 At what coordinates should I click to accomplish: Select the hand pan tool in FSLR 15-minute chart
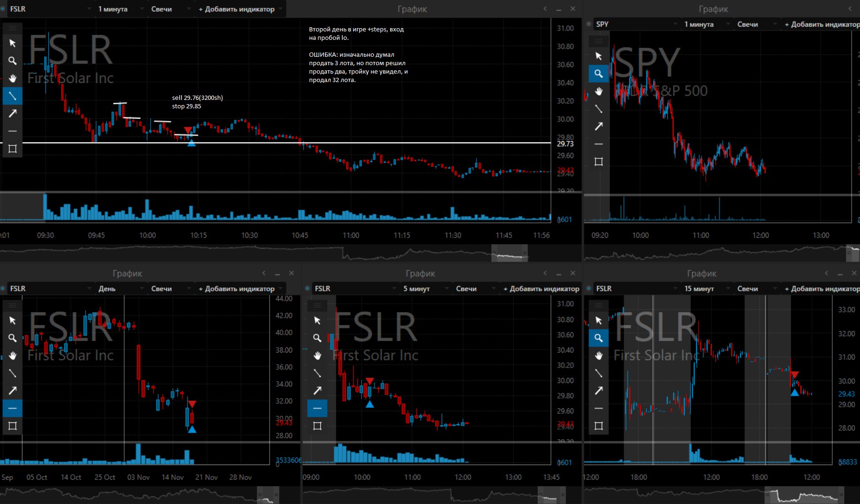point(599,355)
